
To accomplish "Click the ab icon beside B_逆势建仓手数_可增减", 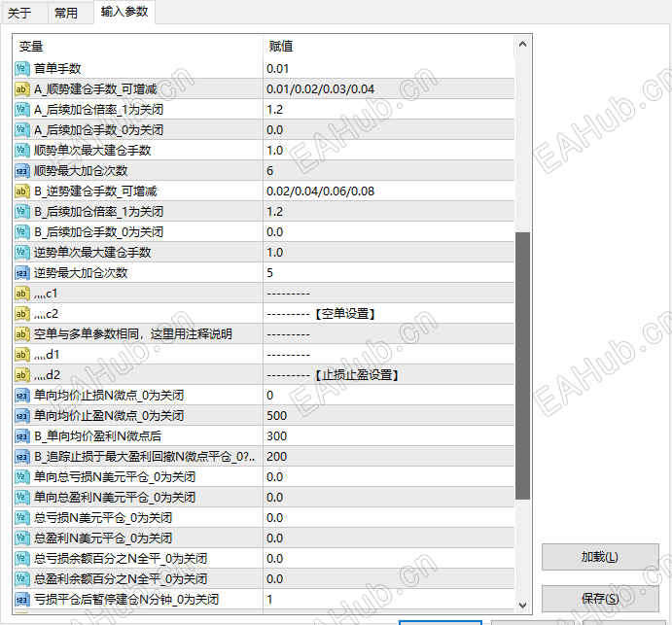I will [21, 191].
